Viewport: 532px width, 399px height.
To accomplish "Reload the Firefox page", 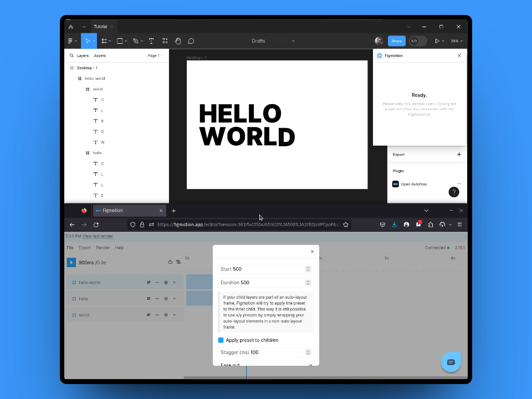I will pos(96,224).
